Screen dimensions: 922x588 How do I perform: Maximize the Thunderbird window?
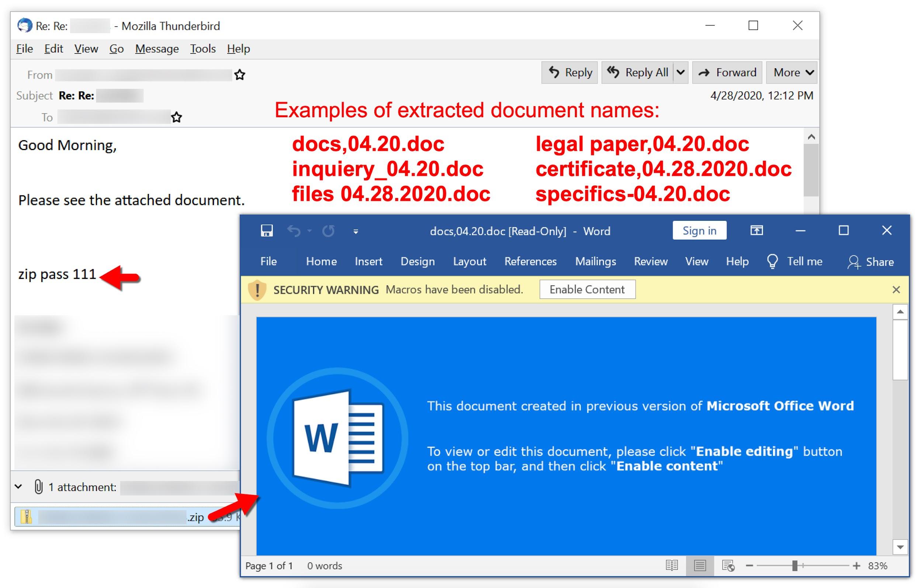point(753,26)
